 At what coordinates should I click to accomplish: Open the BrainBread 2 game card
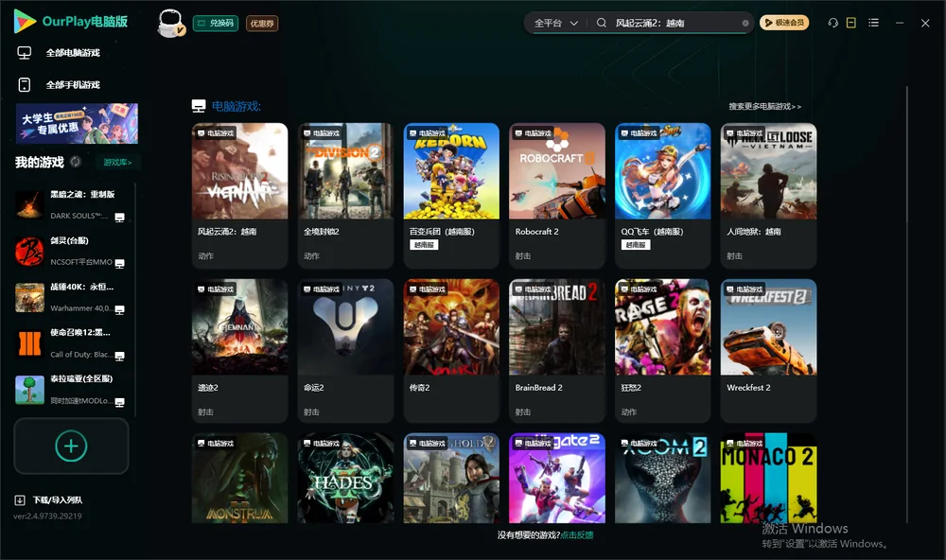[557, 351]
